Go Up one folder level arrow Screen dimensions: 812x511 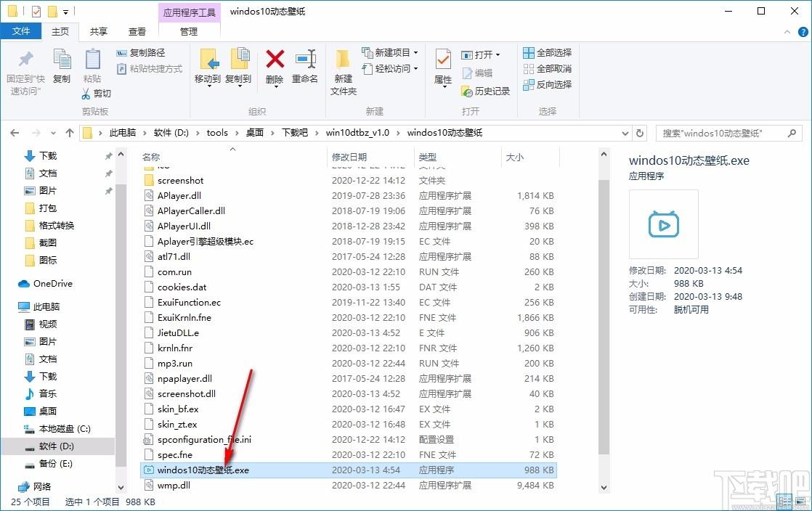click(x=70, y=133)
